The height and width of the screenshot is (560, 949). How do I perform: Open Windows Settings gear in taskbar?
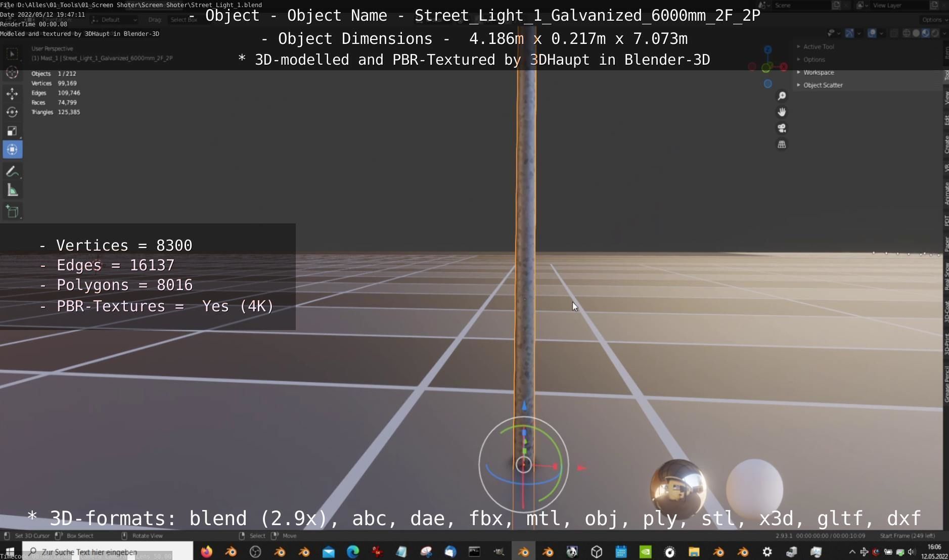click(x=767, y=552)
